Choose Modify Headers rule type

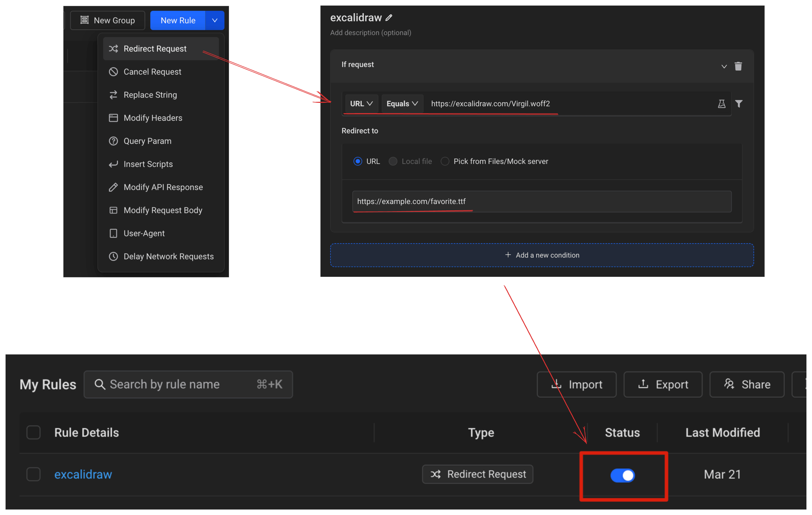click(x=161, y=118)
